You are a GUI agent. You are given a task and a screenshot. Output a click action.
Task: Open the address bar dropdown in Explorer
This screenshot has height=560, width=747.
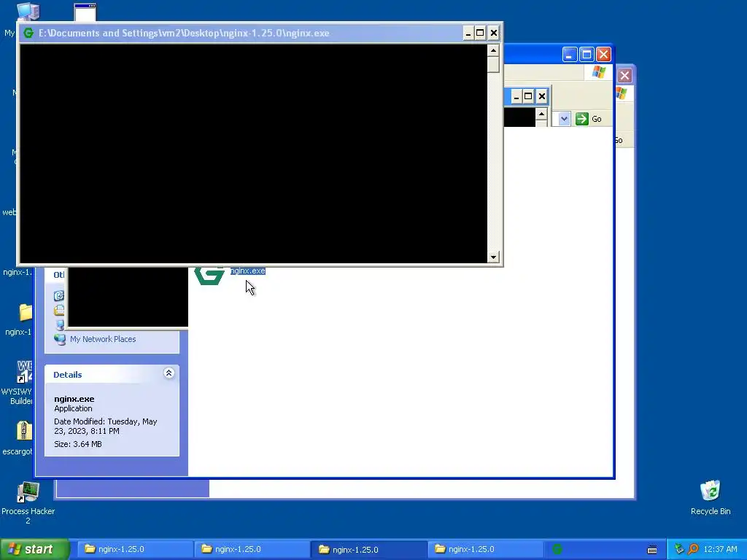tap(564, 119)
